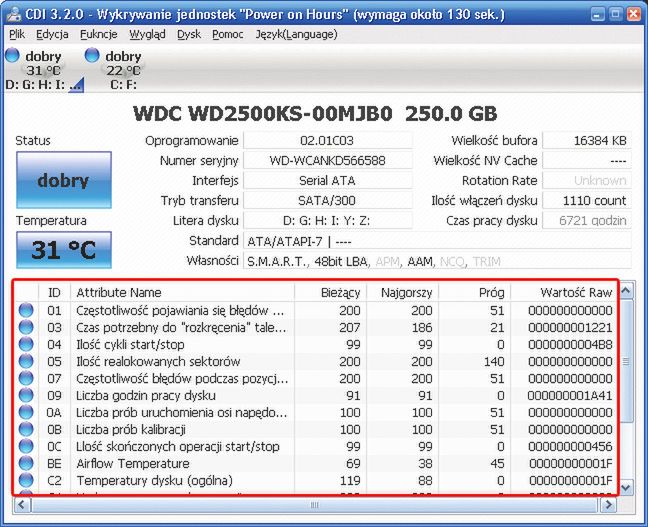Click the ID column header
The width and height of the screenshot is (648, 527).
tap(54, 293)
